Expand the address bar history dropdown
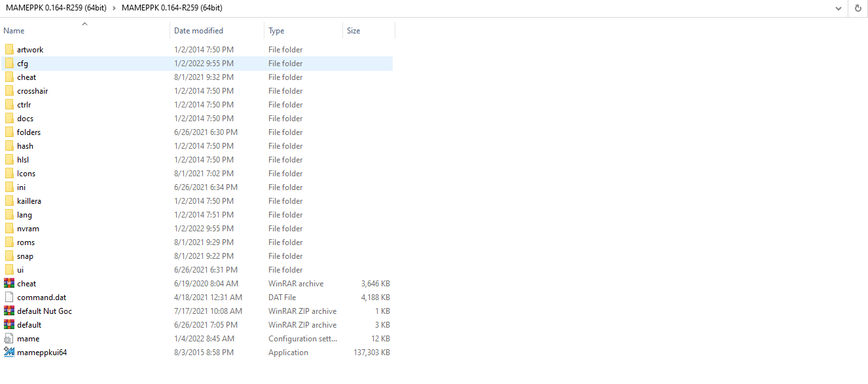This screenshot has height=384, width=868. [839, 8]
